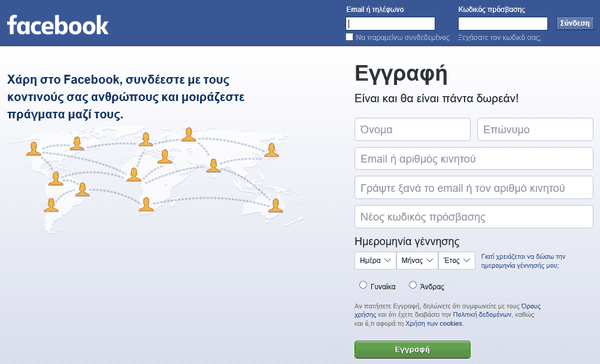
Task: Click the Ημερομηνία γέννησης label
Action: (x=407, y=241)
